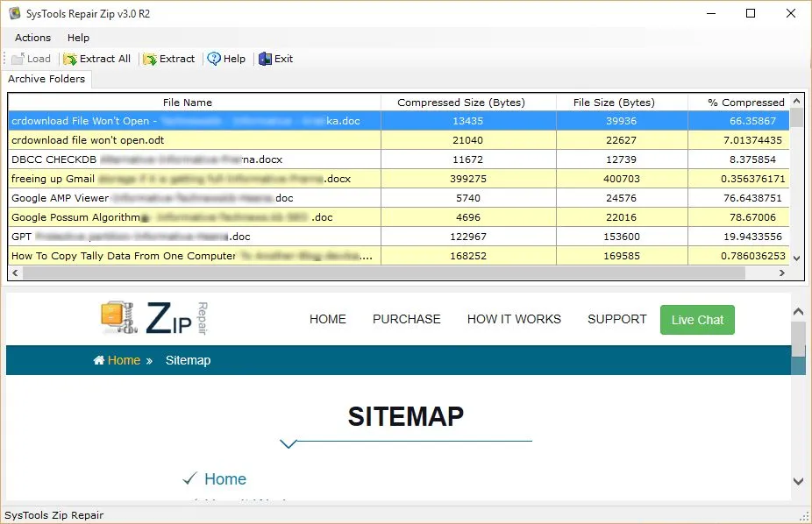Screen dimensions: 812x524
Task: Click the Home breadcrumb link
Action: coord(124,360)
